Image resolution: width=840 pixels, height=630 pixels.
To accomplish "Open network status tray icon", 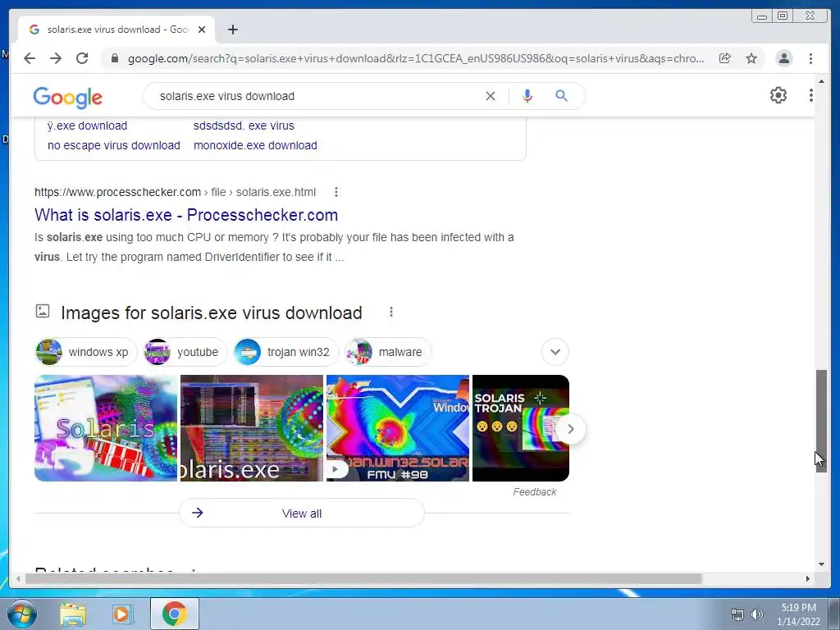I will (737, 614).
